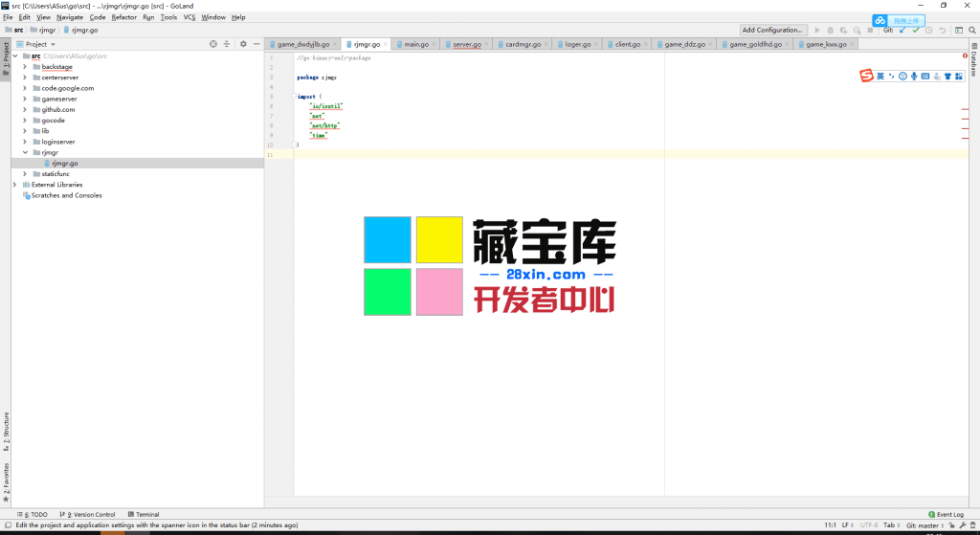
Task: Click the status bar wrench settings icon
Action: pyautogui.click(x=963, y=525)
